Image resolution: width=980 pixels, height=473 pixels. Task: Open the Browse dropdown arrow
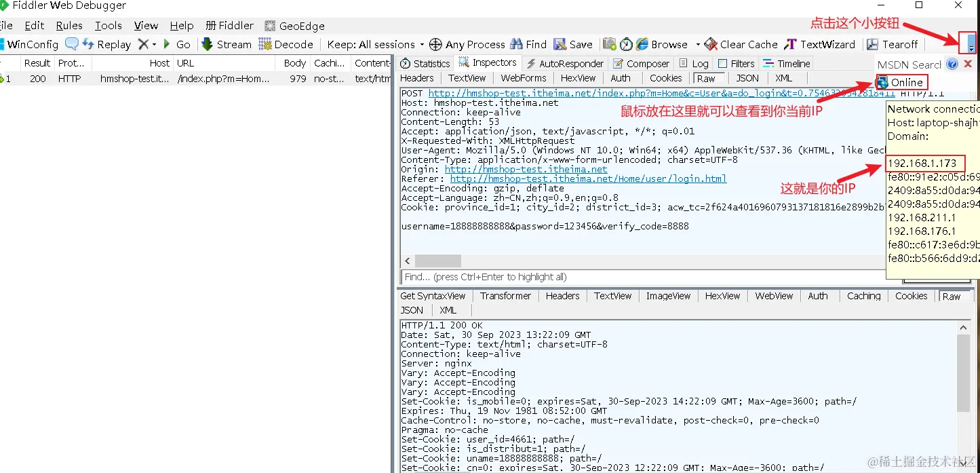697,45
